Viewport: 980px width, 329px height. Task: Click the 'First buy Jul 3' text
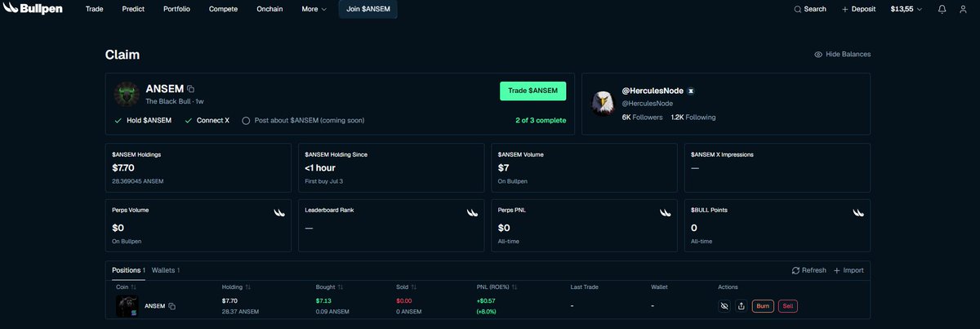click(x=324, y=180)
